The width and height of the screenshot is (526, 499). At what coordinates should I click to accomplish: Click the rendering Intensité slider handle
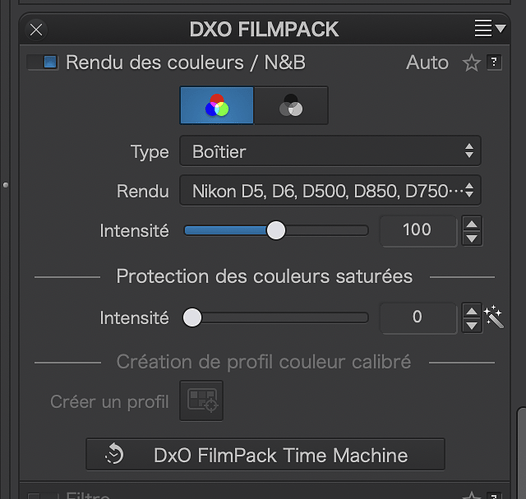(x=276, y=230)
